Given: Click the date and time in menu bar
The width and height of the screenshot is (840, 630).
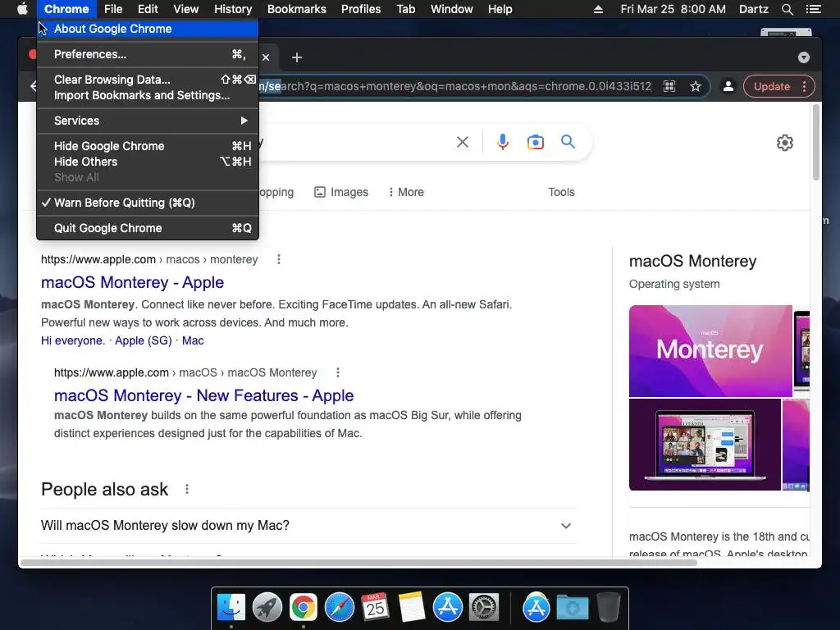Looking at the screenshot, I should point(673,9).
